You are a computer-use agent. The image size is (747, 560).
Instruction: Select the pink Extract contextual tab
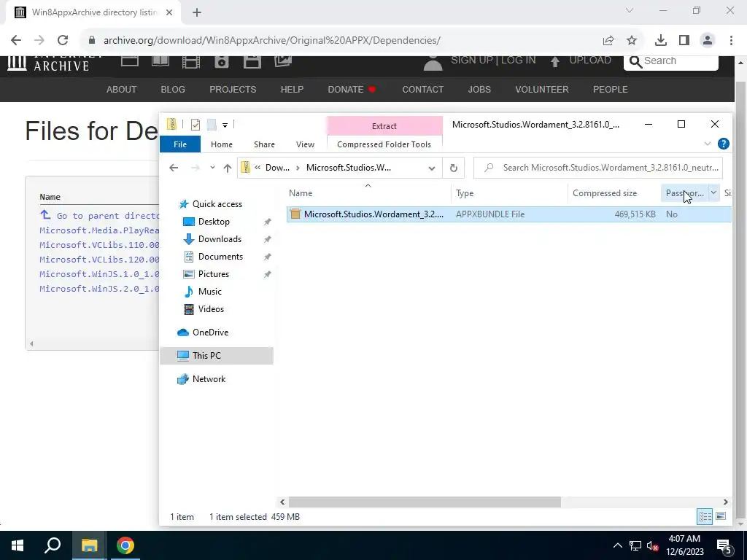pyautogui.click(x=384, y=126)
